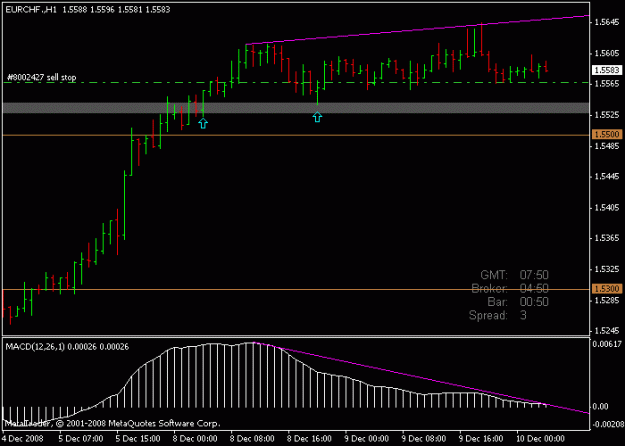Click the Spread 3 readout

[x=497, y=315]
